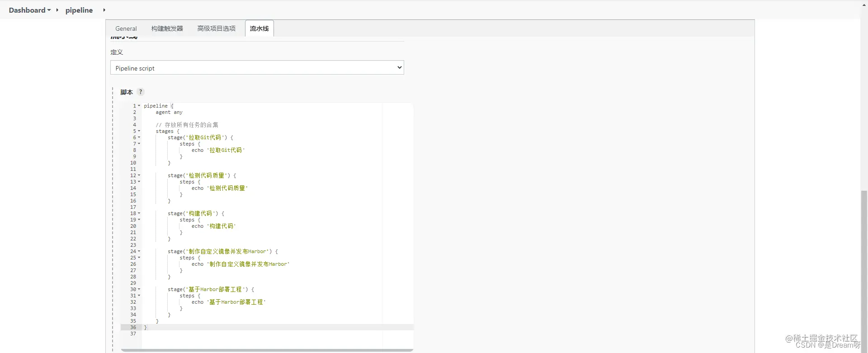Click the 'agent any' code line
The width and height of the screenshot is (868, 353).
169,112
